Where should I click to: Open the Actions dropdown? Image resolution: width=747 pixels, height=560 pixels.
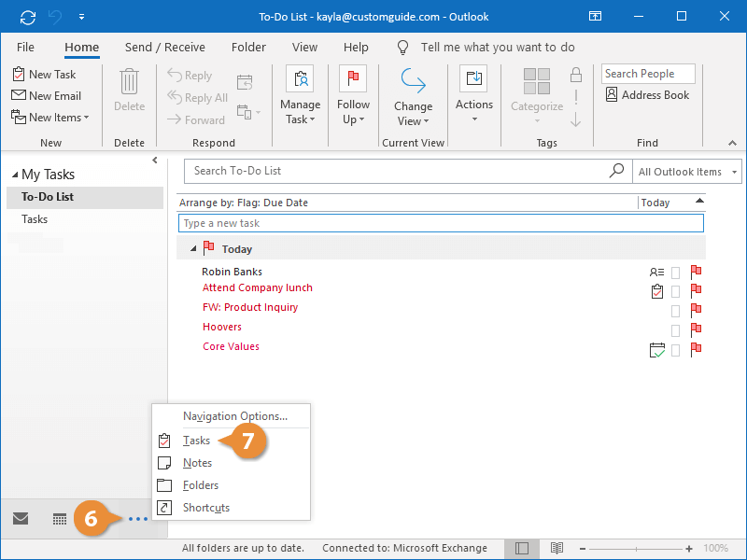(474, 94)
